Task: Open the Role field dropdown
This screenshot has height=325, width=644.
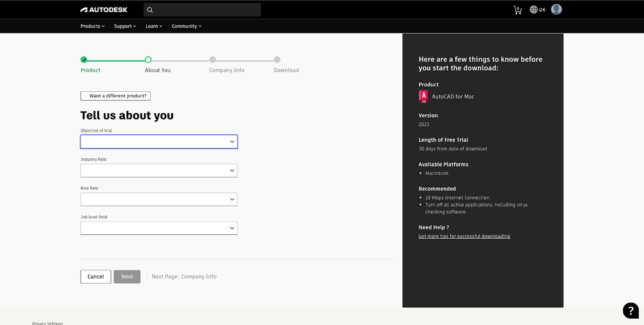Action: tap(158, 200)
